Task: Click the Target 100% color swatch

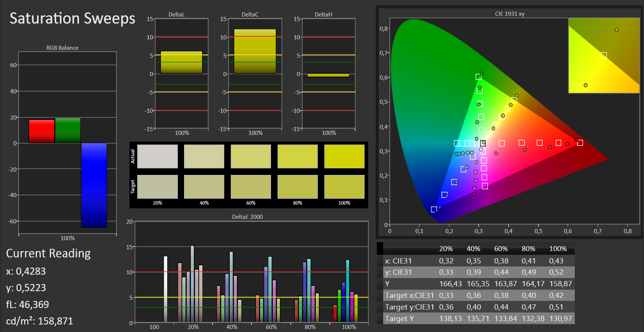Action: [x=344, y=187]
